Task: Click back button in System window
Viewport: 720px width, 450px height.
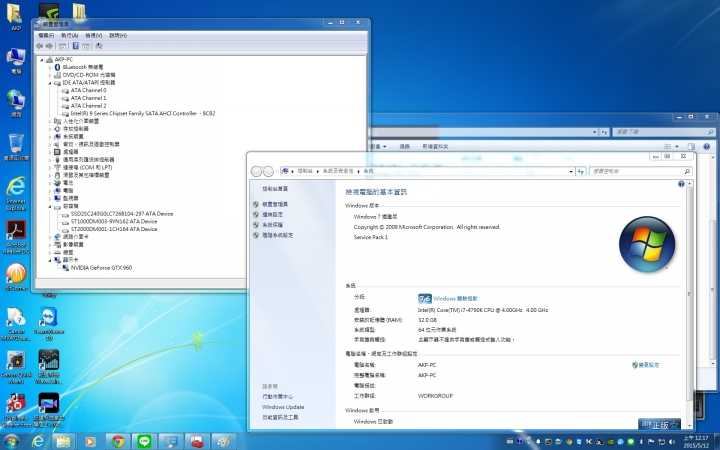Action: [256, 171]
